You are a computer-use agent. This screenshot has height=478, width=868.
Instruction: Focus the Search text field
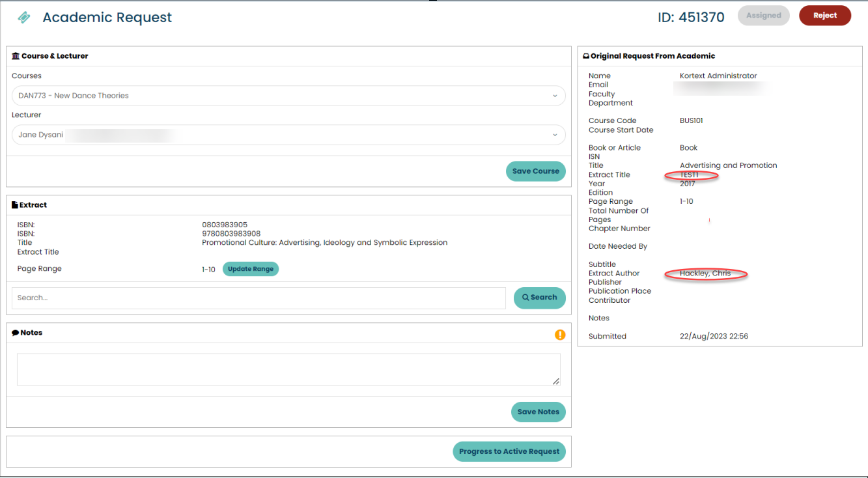click(259, 298)
